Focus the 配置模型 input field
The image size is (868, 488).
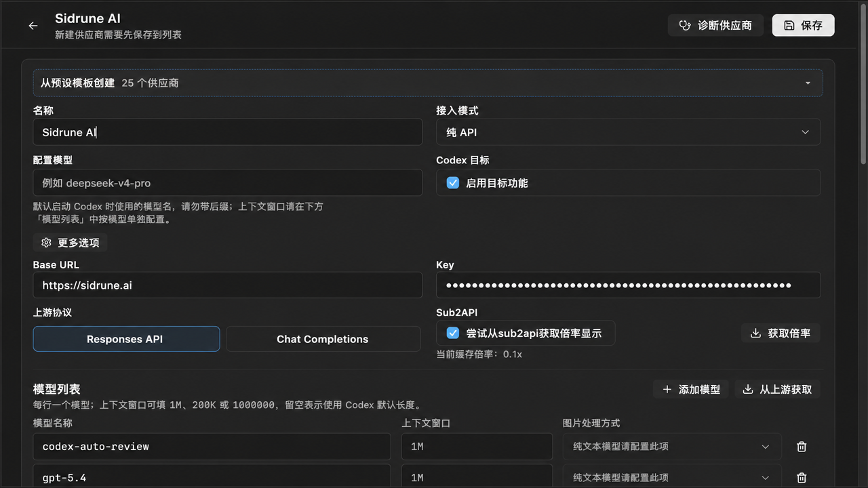pyautogui.click(x=228, y=183)
